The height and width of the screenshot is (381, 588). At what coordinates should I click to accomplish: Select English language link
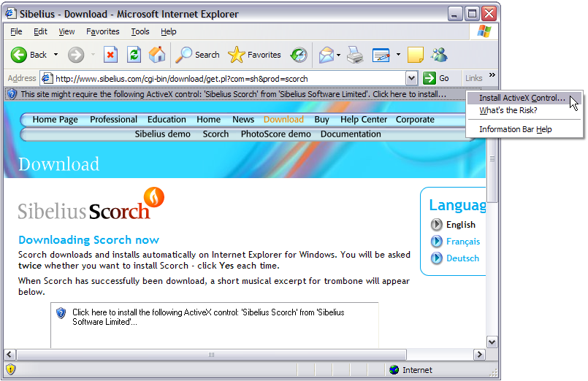click(x=460, y=225)
